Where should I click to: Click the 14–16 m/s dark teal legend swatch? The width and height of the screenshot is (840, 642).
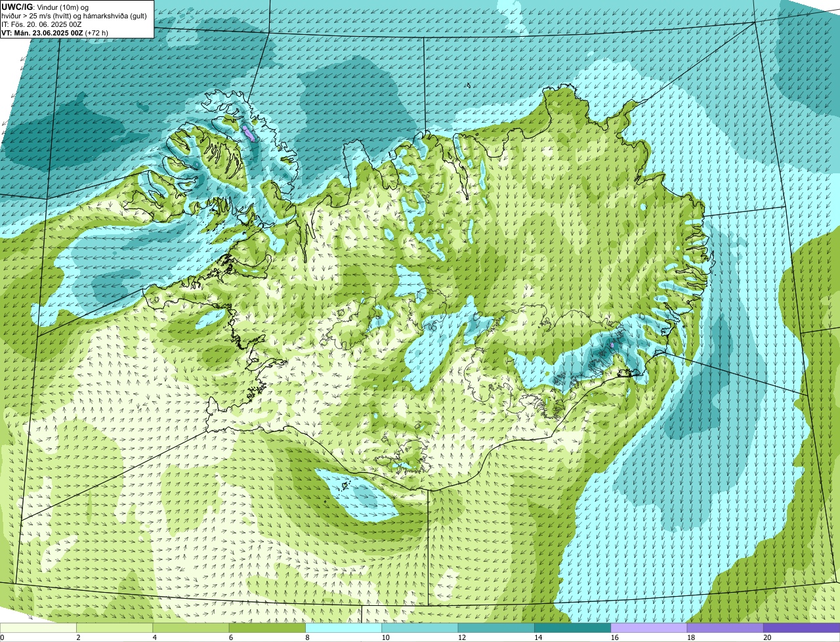point(572,628)
